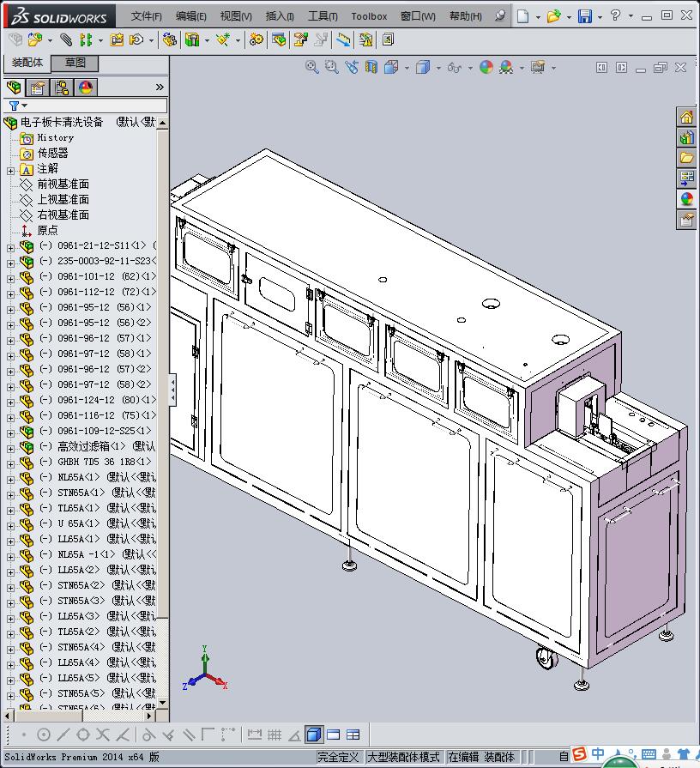Switch to the 装配体 tab
Image resolution: width=700 pixels, height=768 pixels.
(x=27, y=63)
